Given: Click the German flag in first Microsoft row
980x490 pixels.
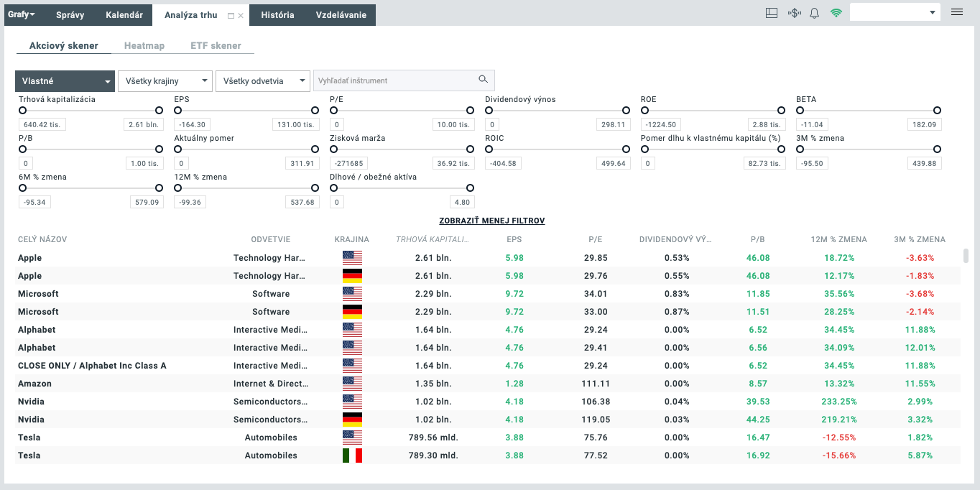Looking at the screenshot, I should [352, 312].
